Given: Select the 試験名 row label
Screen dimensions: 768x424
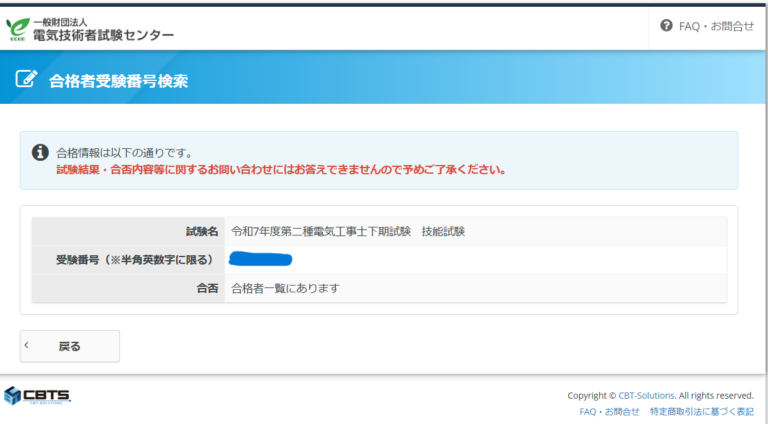Looking at the screenshot, I should pos(201,231).
